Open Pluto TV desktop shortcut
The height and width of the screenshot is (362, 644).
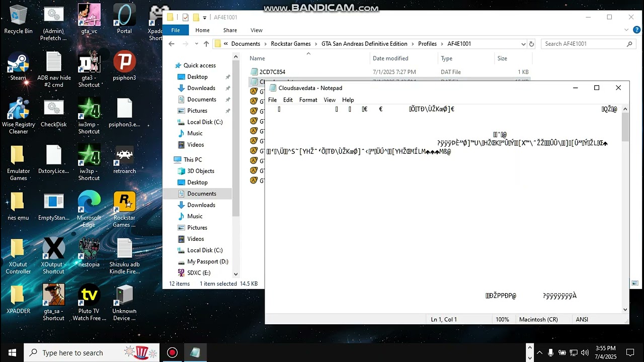[89, 303]
